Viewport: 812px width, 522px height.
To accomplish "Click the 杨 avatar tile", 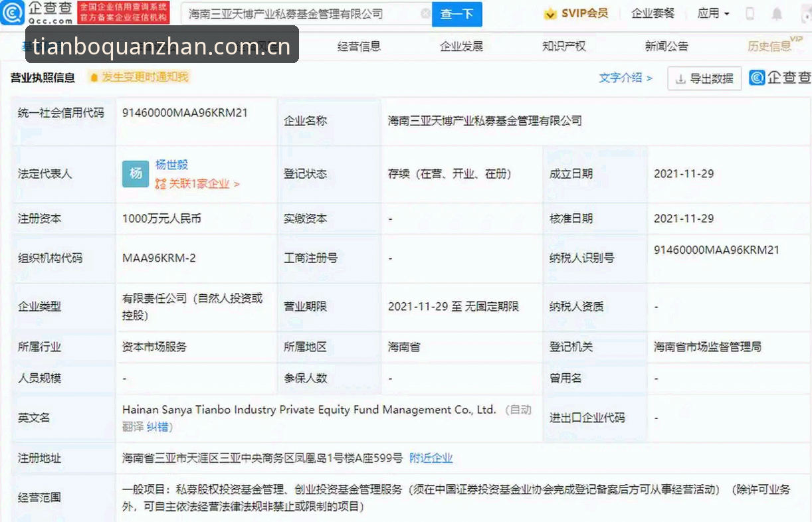I will [136, 174].
